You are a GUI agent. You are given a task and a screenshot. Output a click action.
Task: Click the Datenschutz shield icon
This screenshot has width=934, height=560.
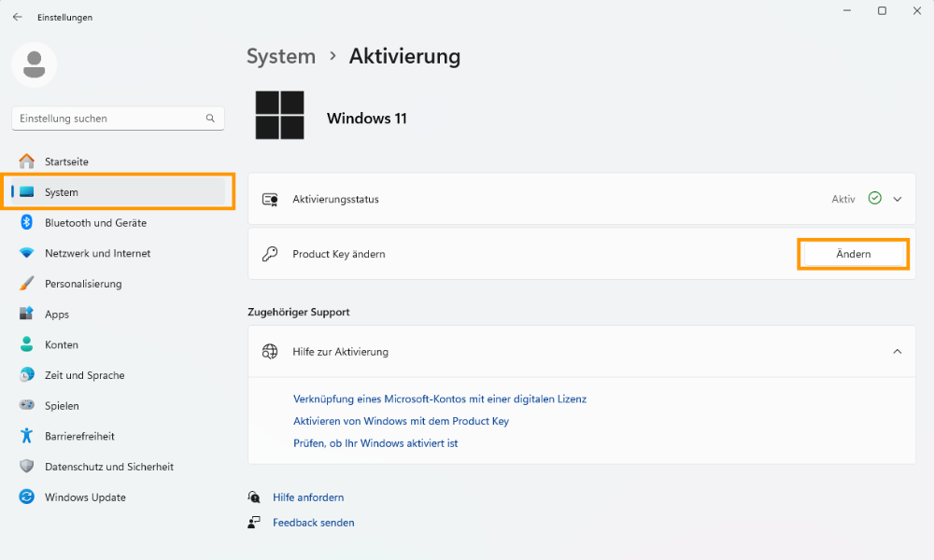point(26,466)
